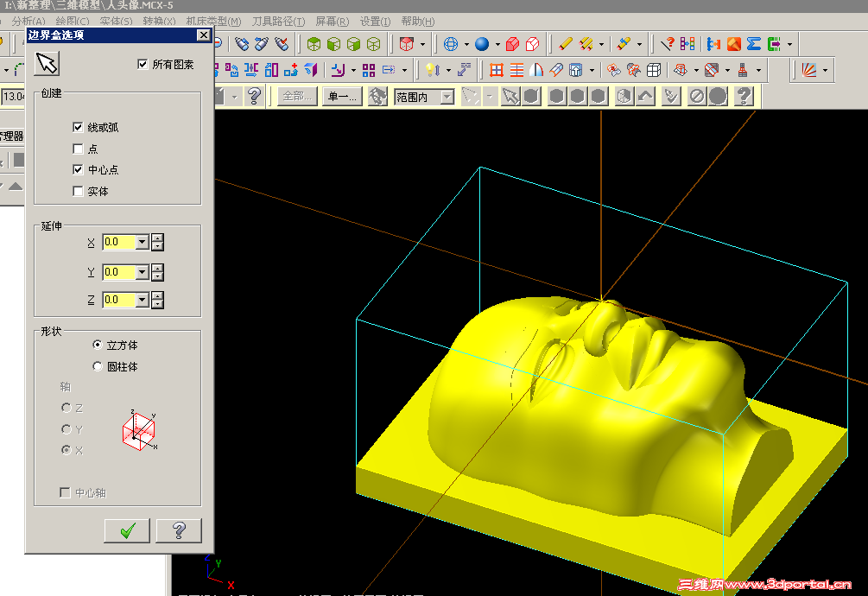The width and height of the screenshot is (868, 596).
Task: Open the 屏幕(R) menu
Action: coord(333,22)
